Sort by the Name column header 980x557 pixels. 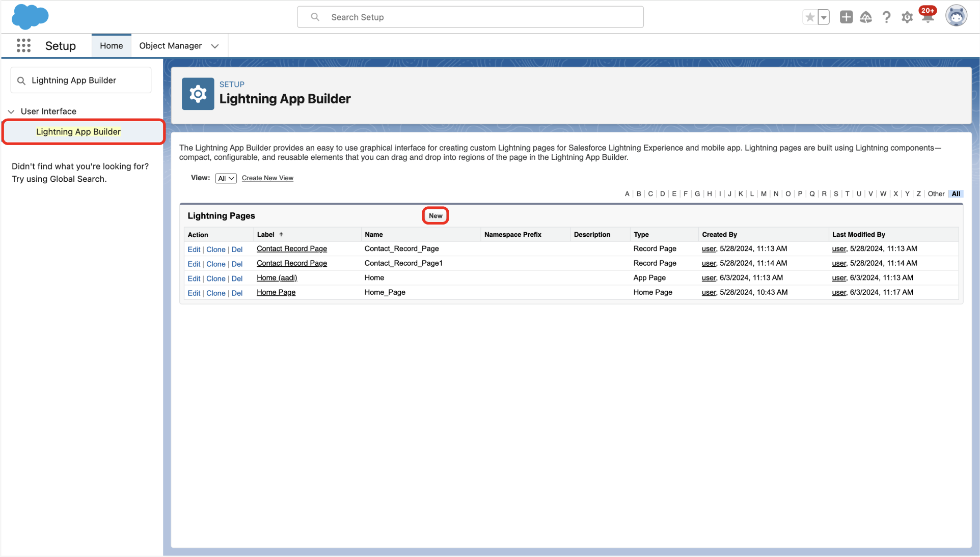pos(374,235)
